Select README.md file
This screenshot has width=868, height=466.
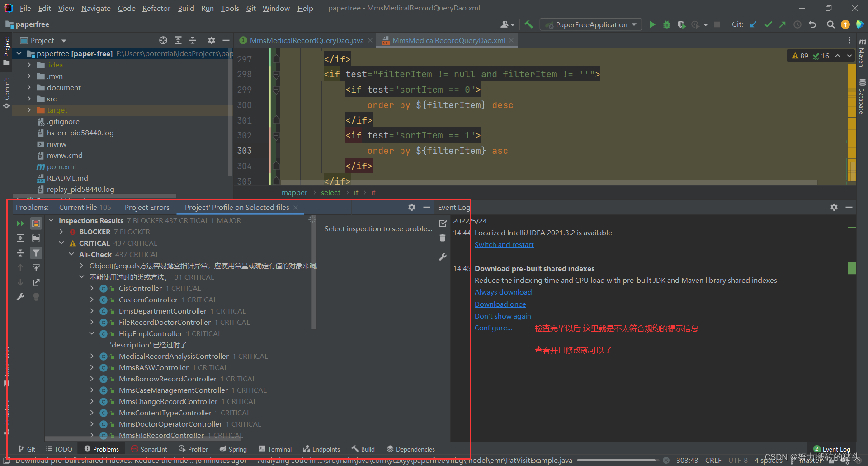pos(67,178)
